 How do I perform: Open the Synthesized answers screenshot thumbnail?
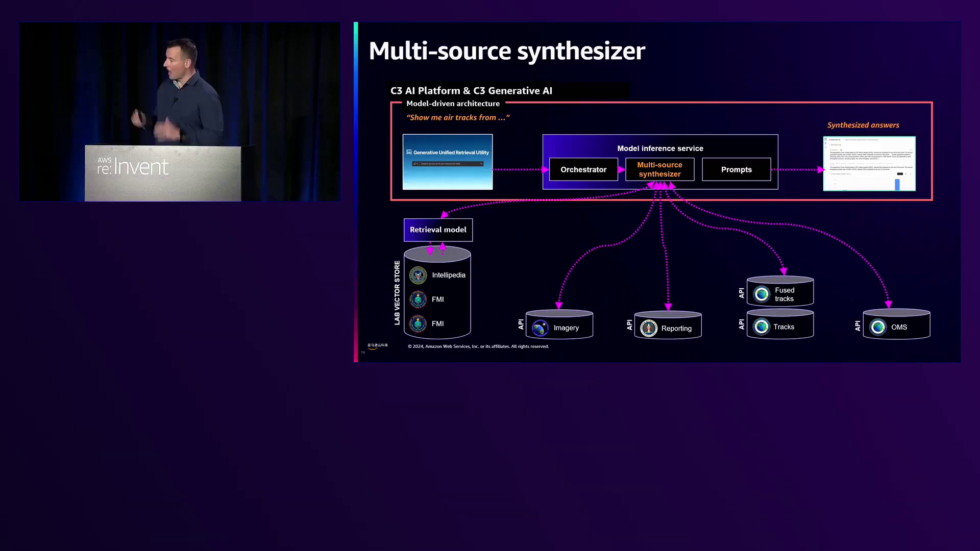click(x=869, y=163)
